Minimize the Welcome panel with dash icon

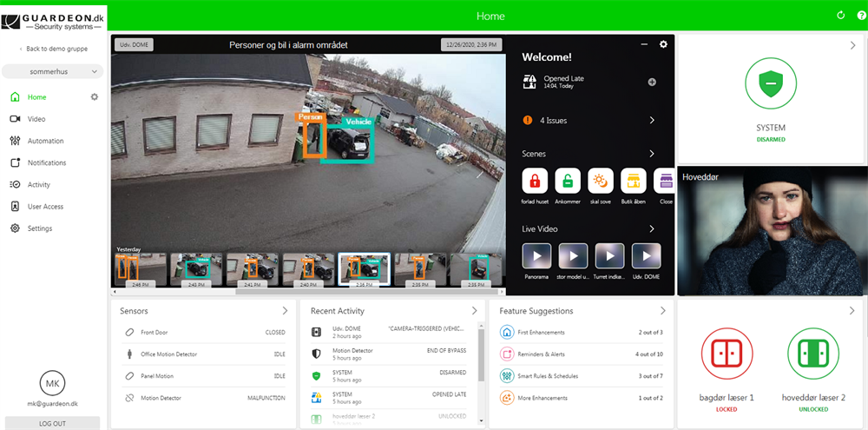(644, 44)
